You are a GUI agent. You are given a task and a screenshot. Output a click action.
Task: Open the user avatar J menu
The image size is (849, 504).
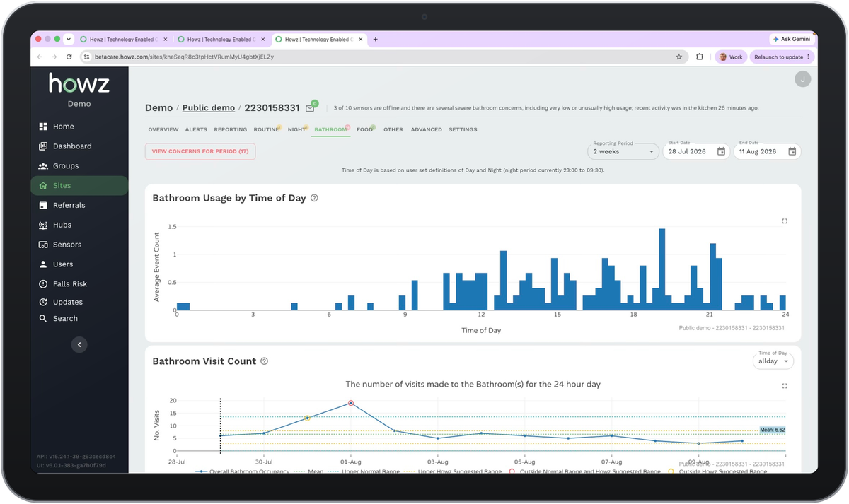[x=802, y=79]
